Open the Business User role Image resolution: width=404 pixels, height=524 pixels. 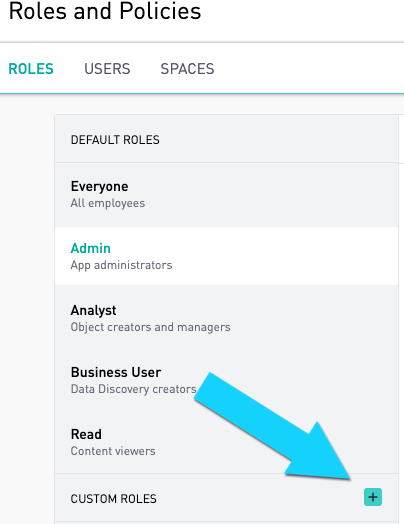pyautogui.click(x=226, y=380)
